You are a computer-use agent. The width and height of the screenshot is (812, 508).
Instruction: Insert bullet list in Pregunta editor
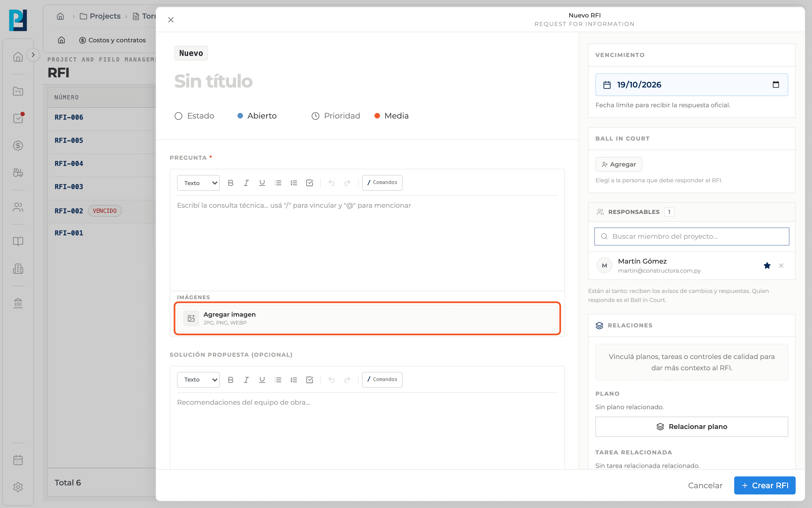click(x=278, y=183)
